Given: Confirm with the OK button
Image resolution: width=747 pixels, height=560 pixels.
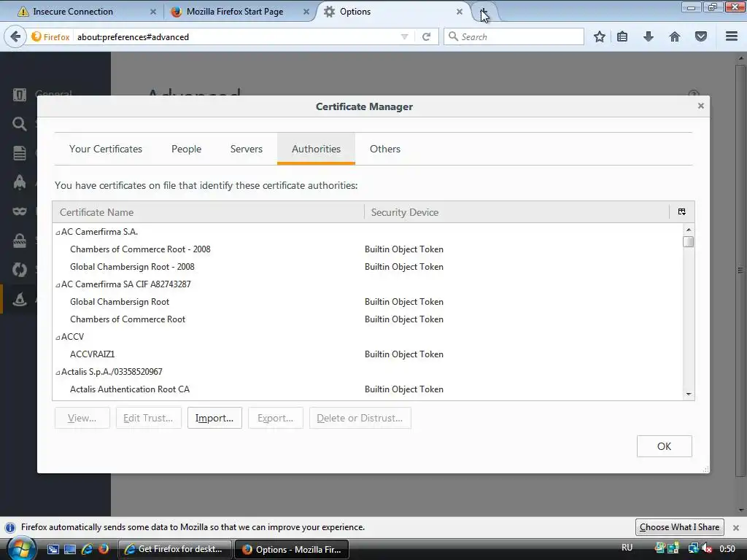Looking at the screenshot, I should pos(664,446).
